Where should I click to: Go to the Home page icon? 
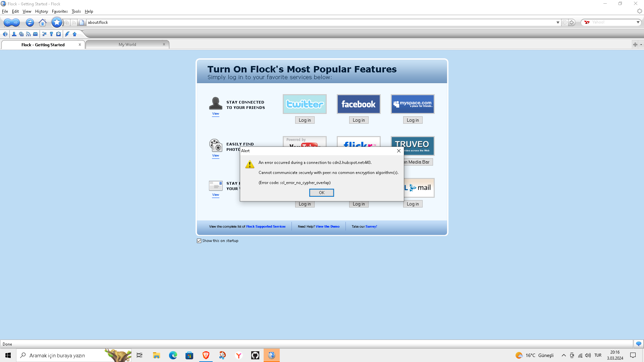click(43, 22)
